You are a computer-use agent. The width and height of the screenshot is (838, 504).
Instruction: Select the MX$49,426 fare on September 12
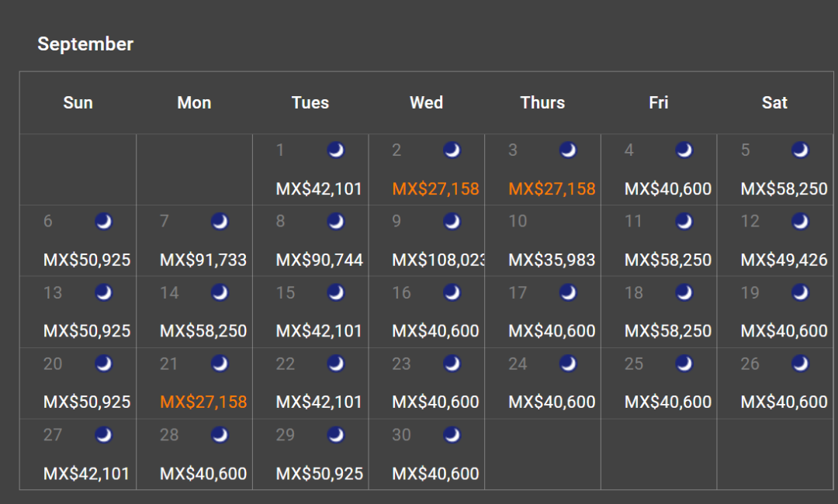(784, 260)
